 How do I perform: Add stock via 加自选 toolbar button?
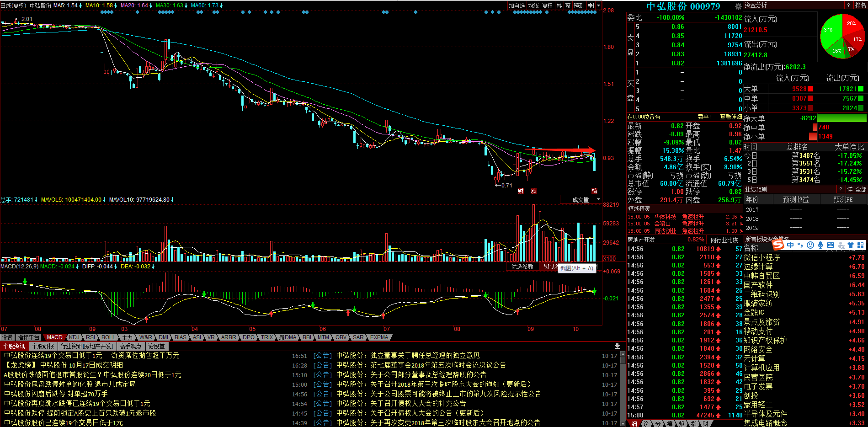pyautogui.click(x=517, y=5)
